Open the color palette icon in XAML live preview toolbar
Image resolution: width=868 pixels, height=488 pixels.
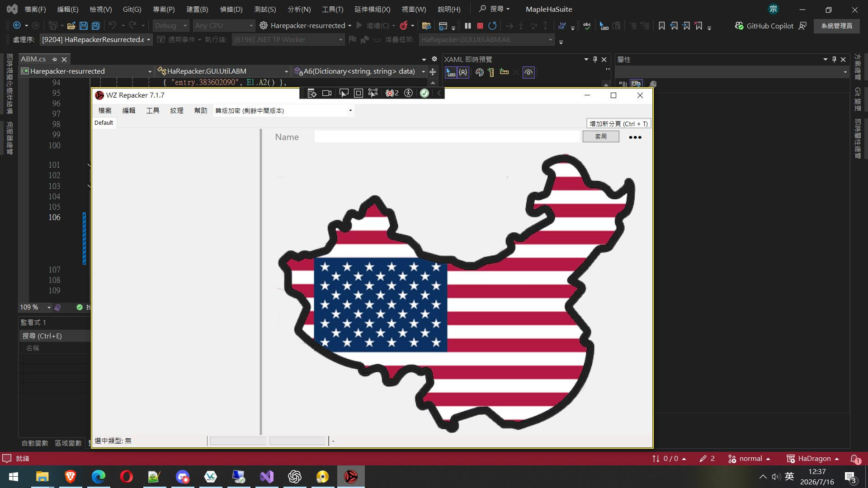479,72
